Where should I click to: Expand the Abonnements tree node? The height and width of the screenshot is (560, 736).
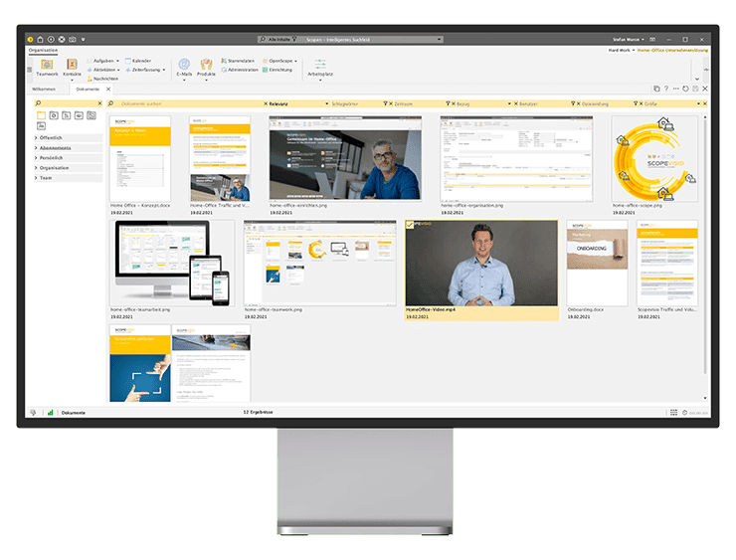point(36,148)
